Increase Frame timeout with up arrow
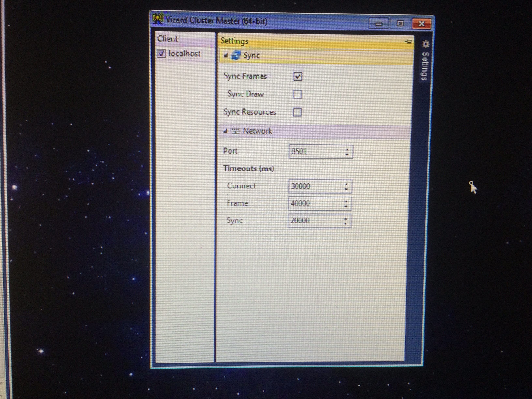The height and width of the screenshot is (399, 532). click(x=346, y=202)
